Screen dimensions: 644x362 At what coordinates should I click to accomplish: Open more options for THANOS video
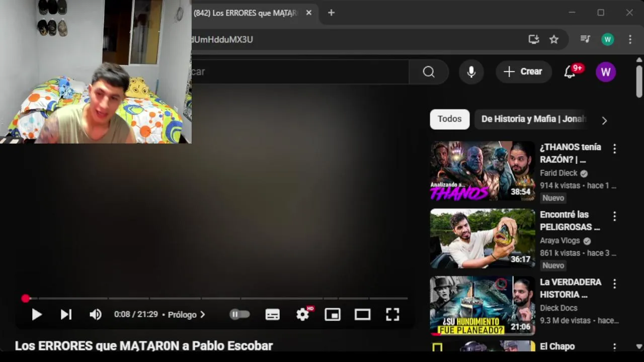pos(614,149)
